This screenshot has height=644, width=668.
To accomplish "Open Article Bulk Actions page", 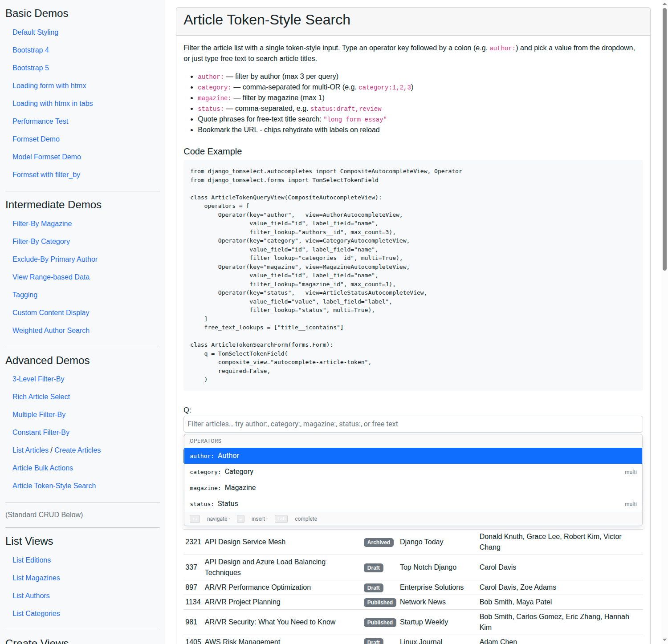I will [x=43, y=468].
